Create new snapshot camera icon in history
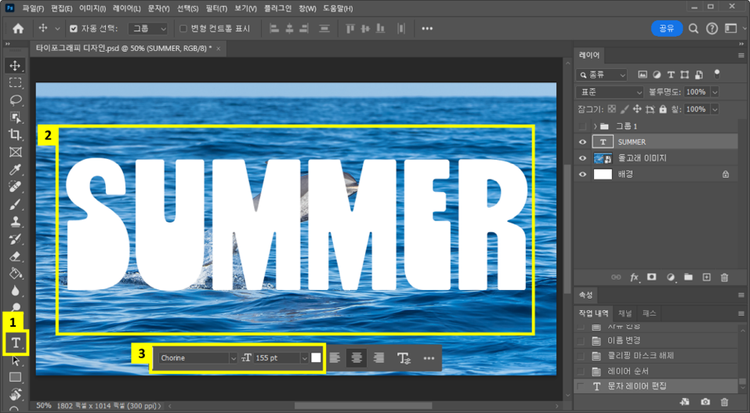The width and height of the screenshot is (750, 413). [x=705, y=402]
